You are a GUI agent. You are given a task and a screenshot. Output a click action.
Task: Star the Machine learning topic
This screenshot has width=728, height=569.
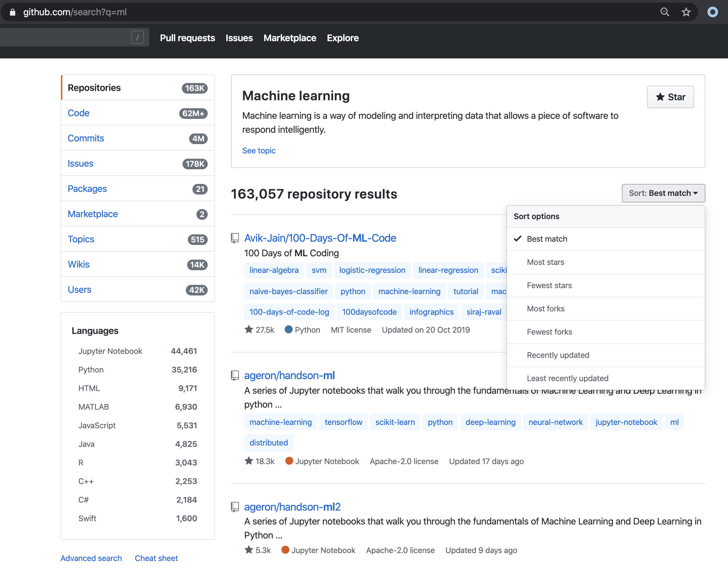(670, 97)
